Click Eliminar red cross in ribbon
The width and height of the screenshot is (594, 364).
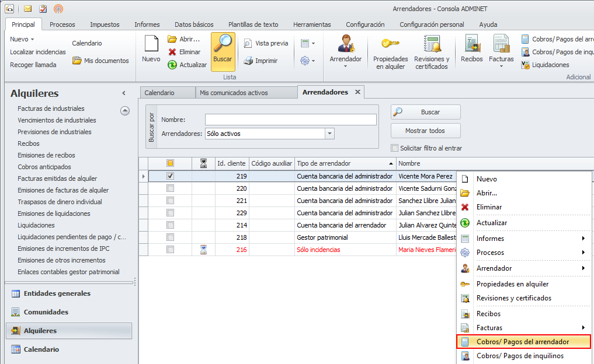pos(172,52)
